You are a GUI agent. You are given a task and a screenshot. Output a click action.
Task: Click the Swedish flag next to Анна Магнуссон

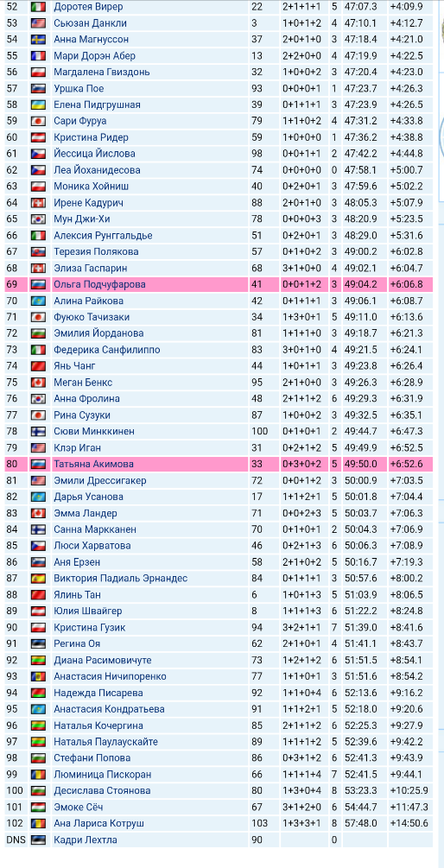tap(38, 40)
